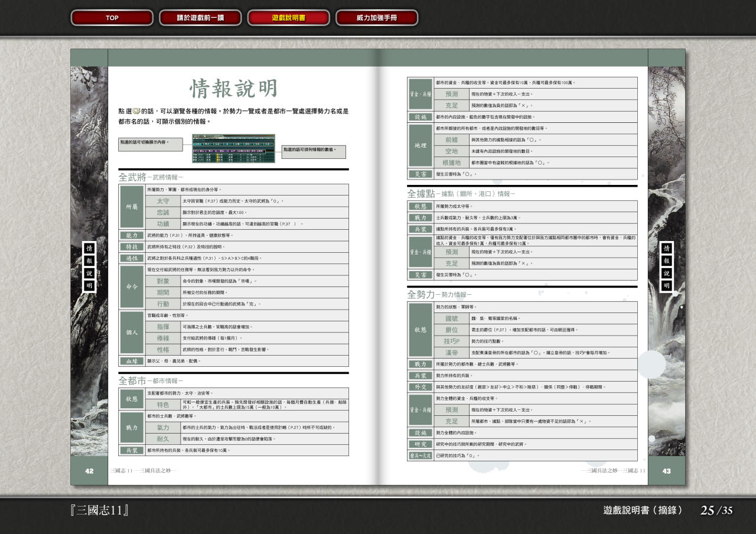
Task: Click the 技巧P row label
Action: (x=452, y=341)
